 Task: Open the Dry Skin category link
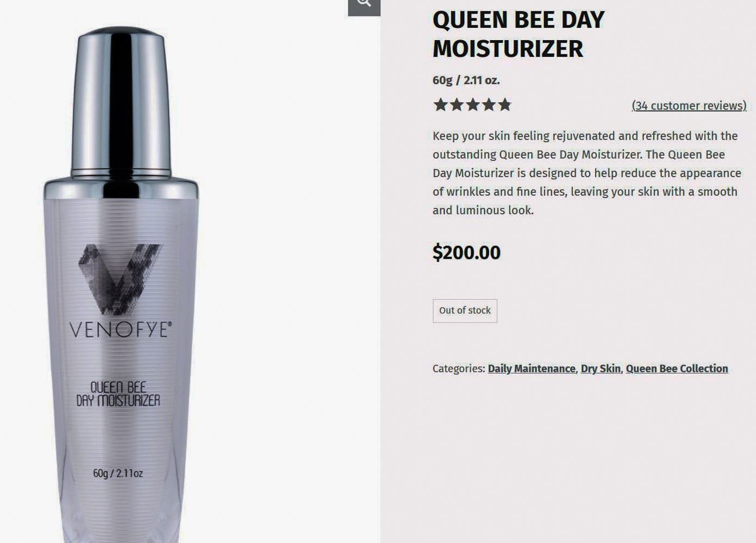(x=601, y=369)
